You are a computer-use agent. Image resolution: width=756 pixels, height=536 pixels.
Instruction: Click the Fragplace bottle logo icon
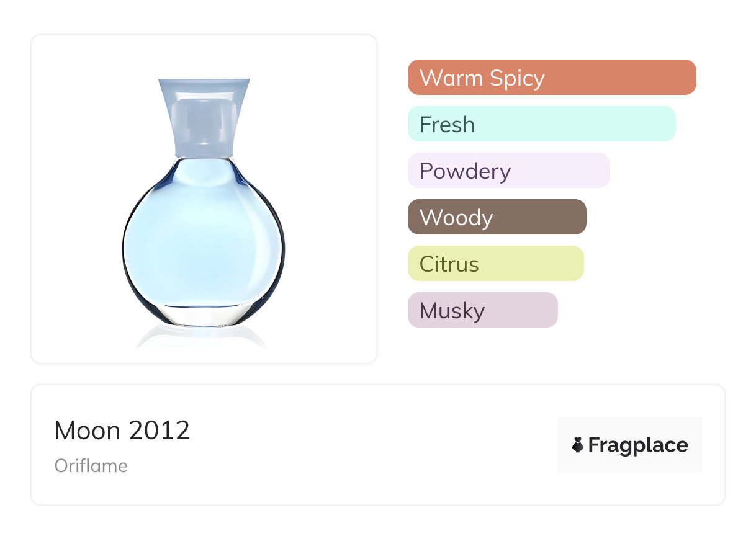(578, 445)
